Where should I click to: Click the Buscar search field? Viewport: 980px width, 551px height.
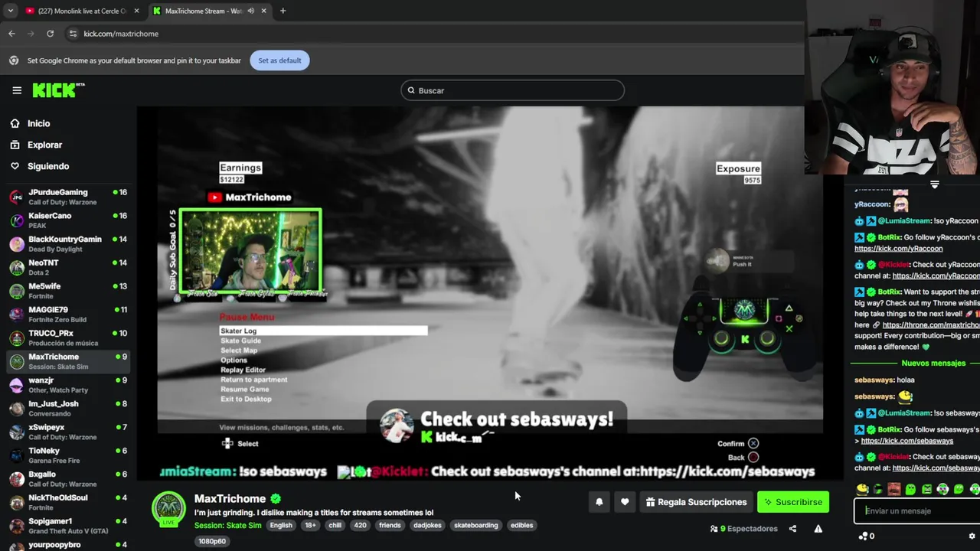pos(512,90)
